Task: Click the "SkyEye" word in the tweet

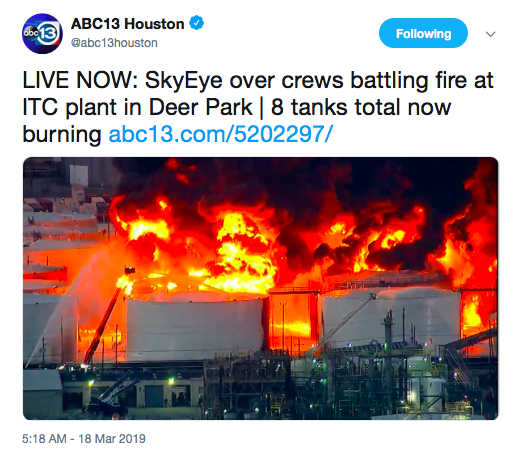Action: (184, 81)
